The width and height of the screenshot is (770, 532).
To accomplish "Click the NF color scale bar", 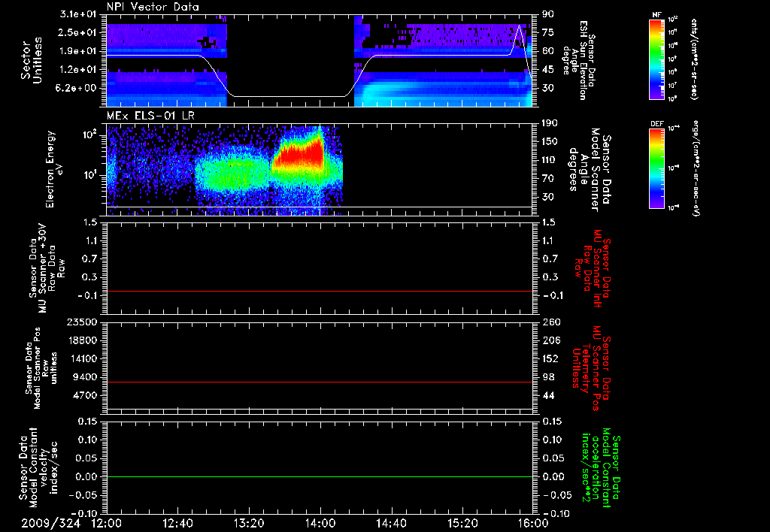I will click(656, 59).
